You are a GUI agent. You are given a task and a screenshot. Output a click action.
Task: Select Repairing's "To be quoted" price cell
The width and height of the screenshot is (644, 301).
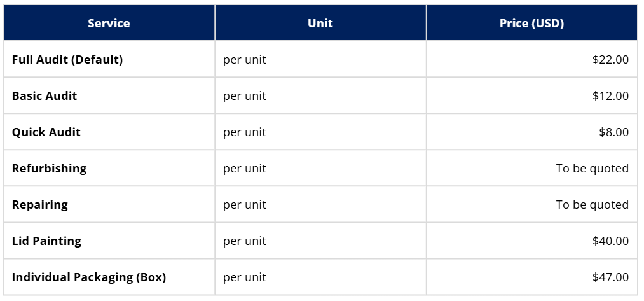pos(592,205)
